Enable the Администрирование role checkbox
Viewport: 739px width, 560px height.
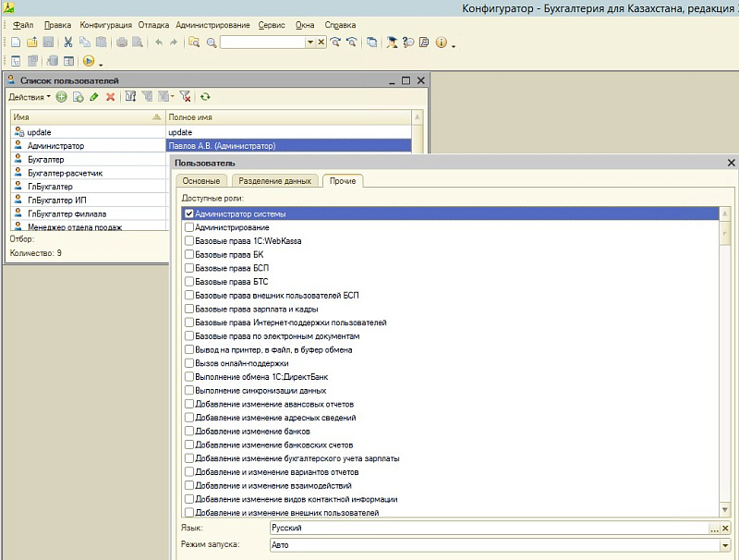[189, 227]
